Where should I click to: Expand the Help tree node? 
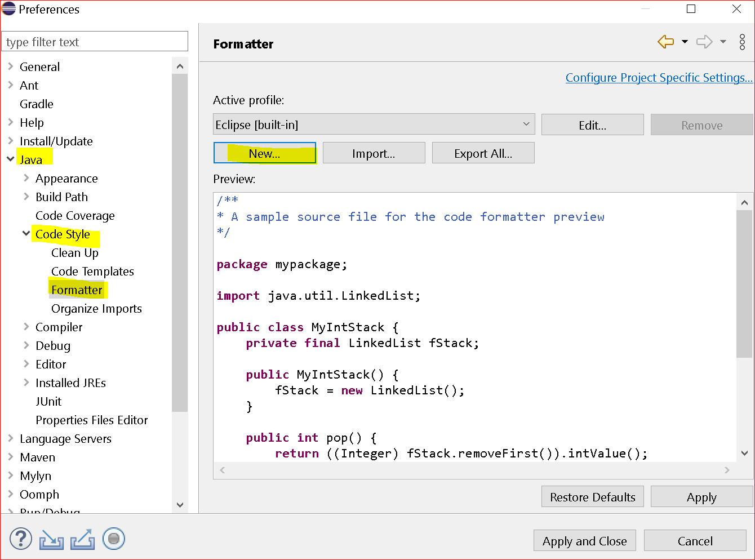(x=10, y=122)
